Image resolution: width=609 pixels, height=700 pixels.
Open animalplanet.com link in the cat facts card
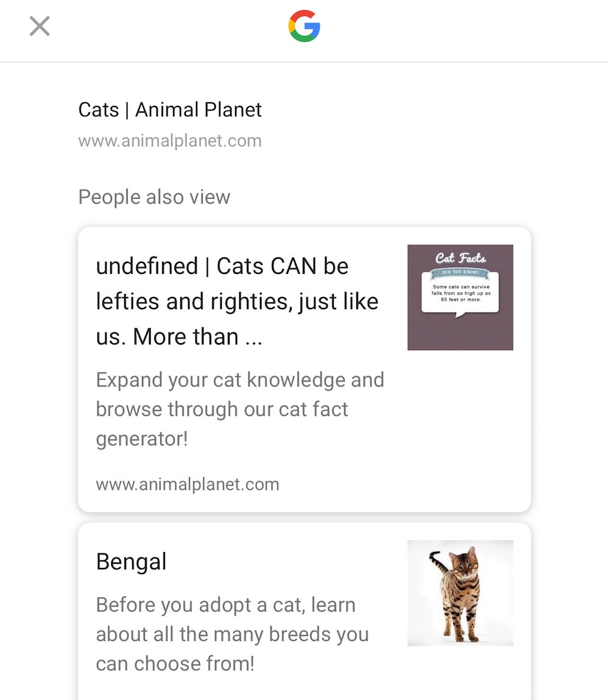pyautogui.click(x=188, y=485)
